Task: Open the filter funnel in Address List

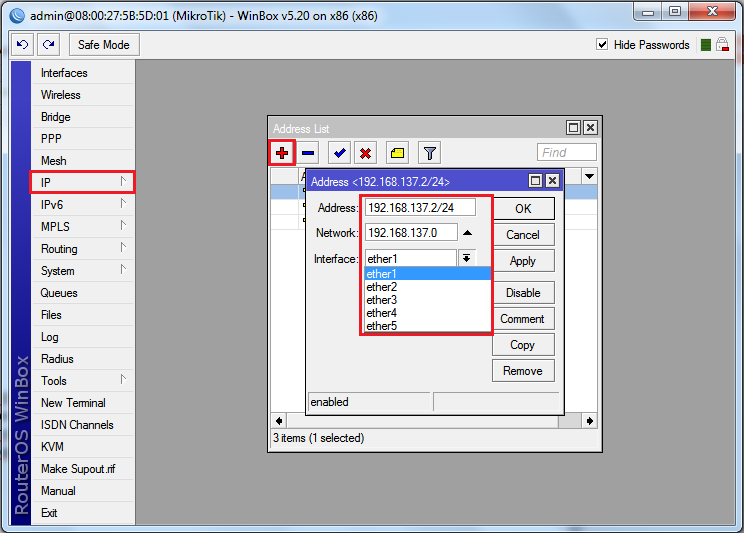Action: 430,153
